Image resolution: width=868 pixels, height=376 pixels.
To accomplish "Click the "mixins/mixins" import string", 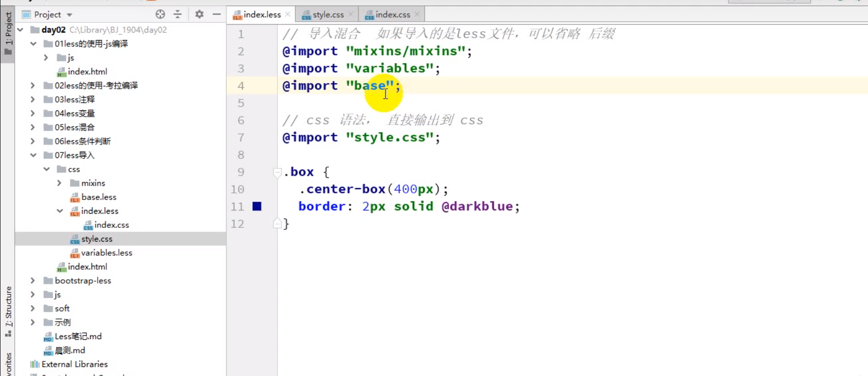I will (x=406, y=51).
